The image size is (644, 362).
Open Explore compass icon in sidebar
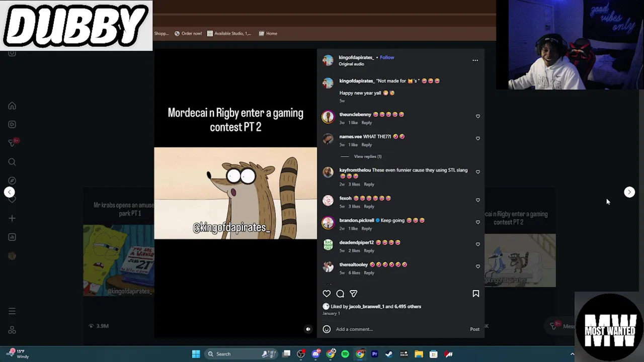(x=12, y=180)
